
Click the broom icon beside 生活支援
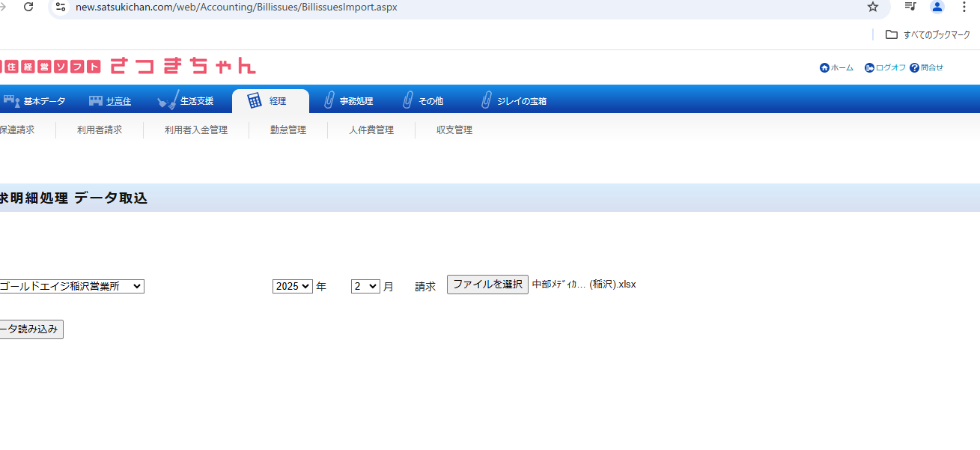(168, 100)
